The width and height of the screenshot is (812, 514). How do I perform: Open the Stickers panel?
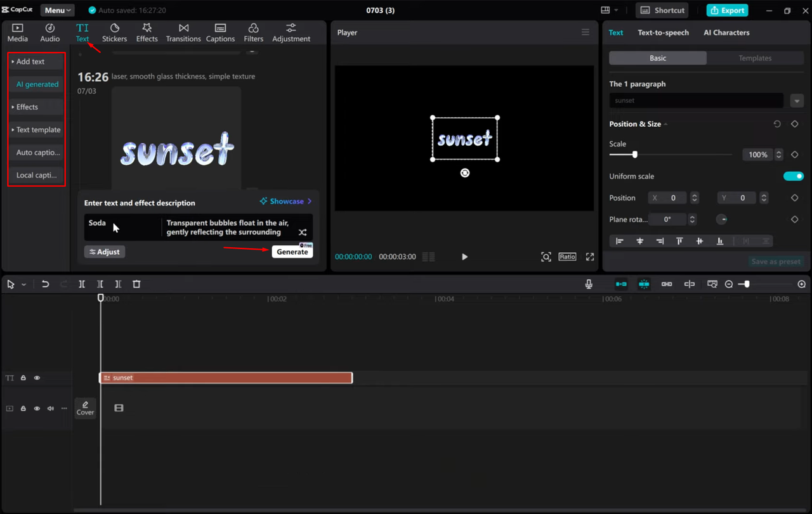[x=114, y=32]
